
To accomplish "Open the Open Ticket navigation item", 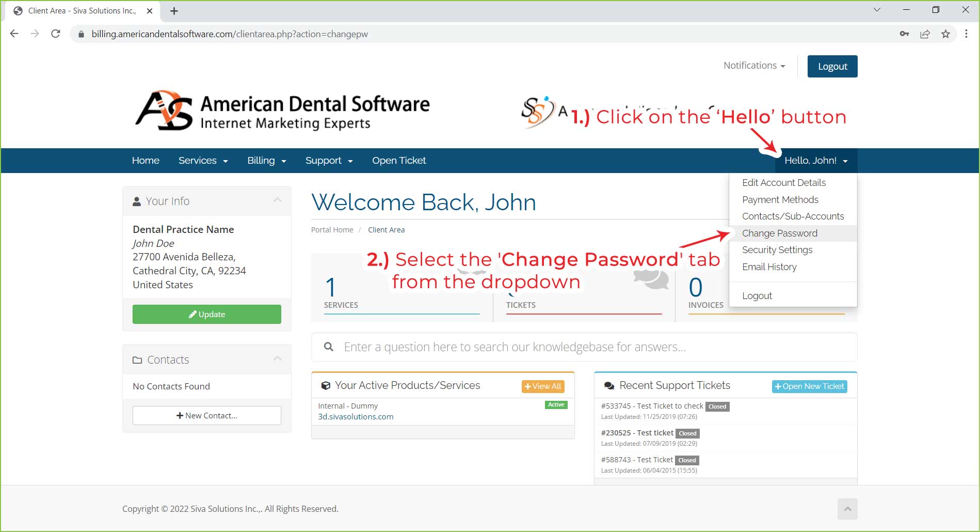I will tap(398, 160).
